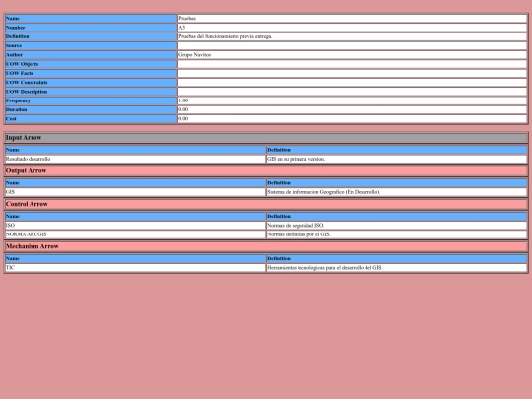Select the 'GIS' output arrow name cell
This screenshot has height=399, width=532.
(135, 192)
